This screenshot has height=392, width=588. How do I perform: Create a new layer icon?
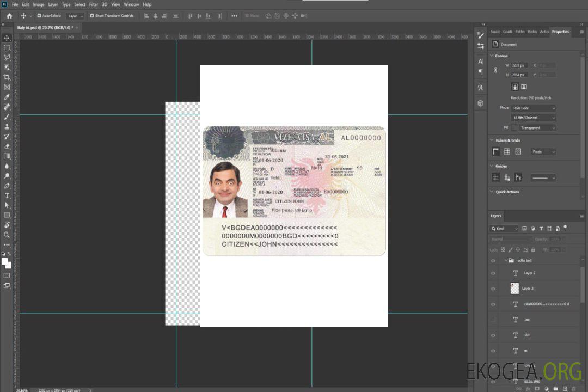coord(565,389)
